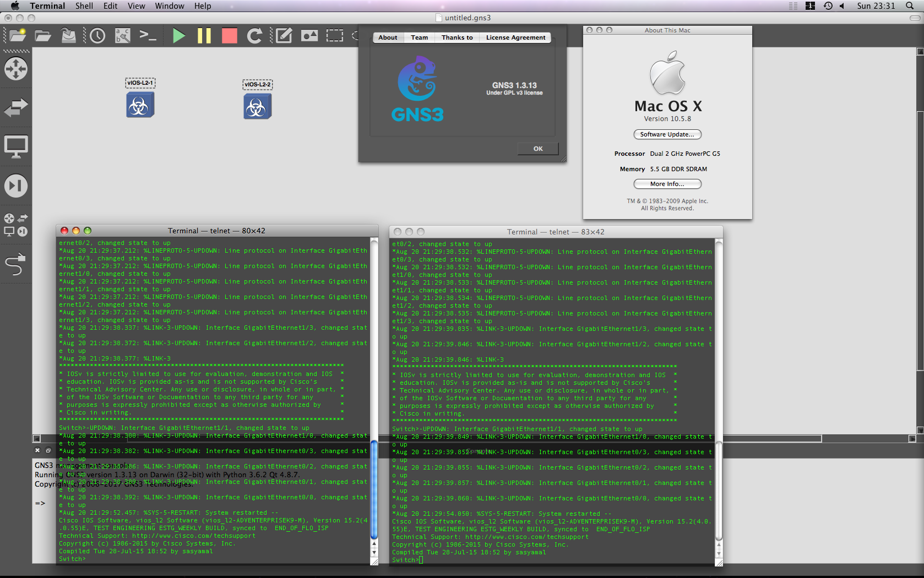The image size is (924, 578).
Task: Select vIOS-L2-2 switch node
Action: pyautogui.click(x=258, y=106)
